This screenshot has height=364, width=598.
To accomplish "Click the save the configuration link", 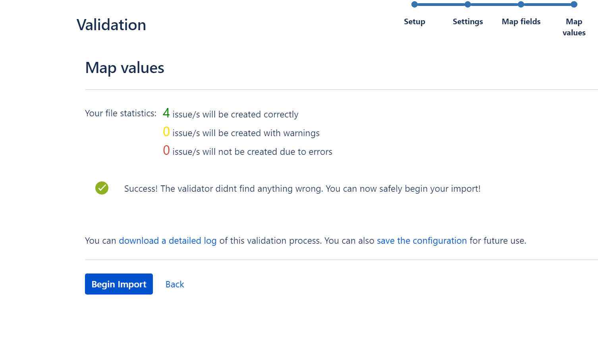I will pyautogui.click(x=422, y=241).
